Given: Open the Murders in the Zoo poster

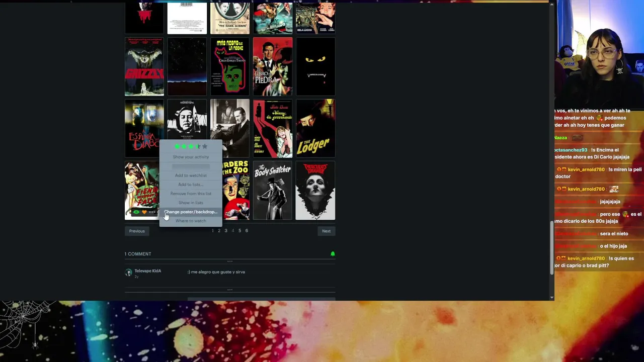Looking at the screenshot, I should tap(236, 191).
